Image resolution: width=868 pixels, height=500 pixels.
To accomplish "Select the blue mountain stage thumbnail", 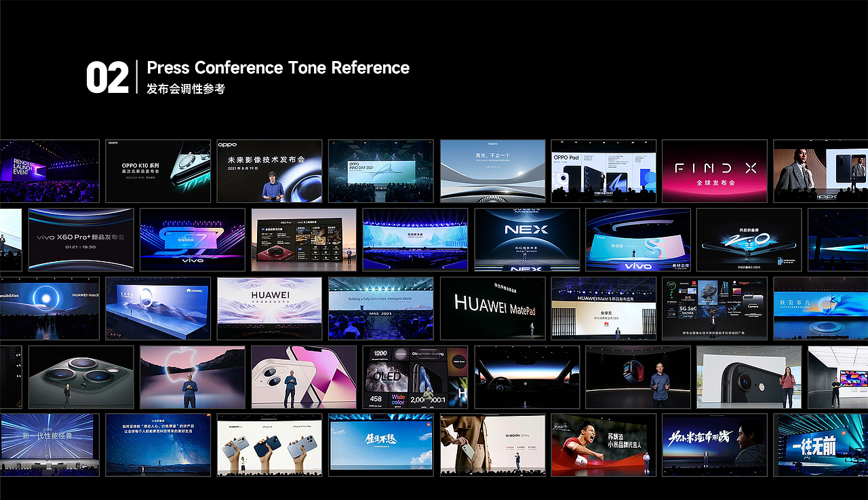I will (x=415, y=239).
